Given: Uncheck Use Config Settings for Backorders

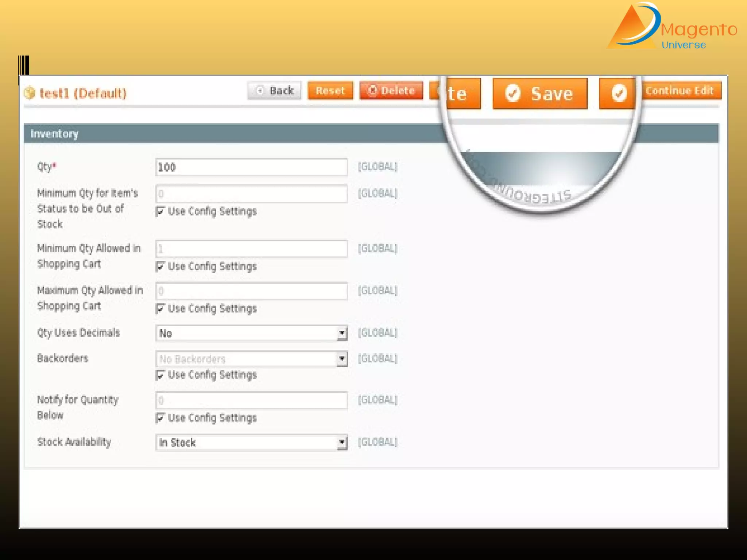Looking at the screenshot, I should [x=160, y=375].
